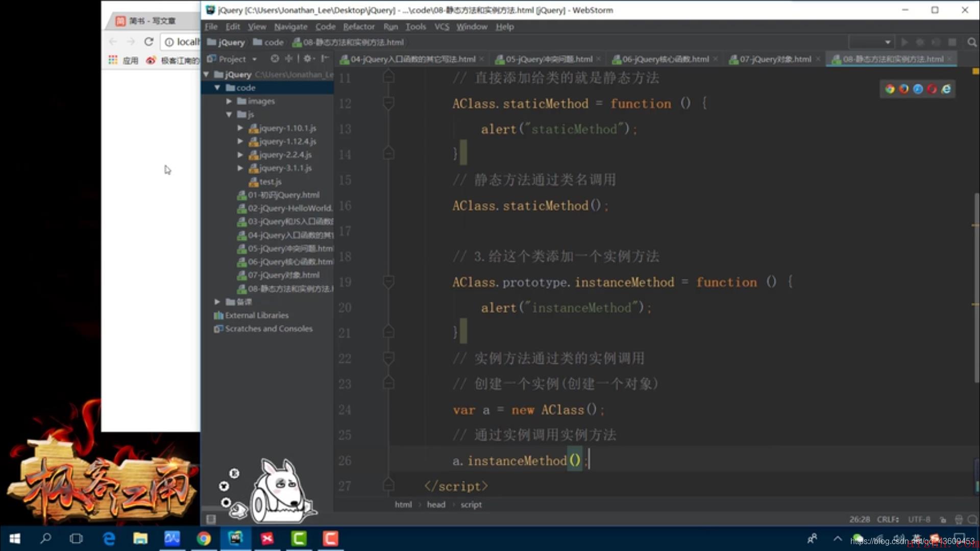The image size is (980, 551).
Task: Open File Explorer from taskbar
Action: [140, 538]
